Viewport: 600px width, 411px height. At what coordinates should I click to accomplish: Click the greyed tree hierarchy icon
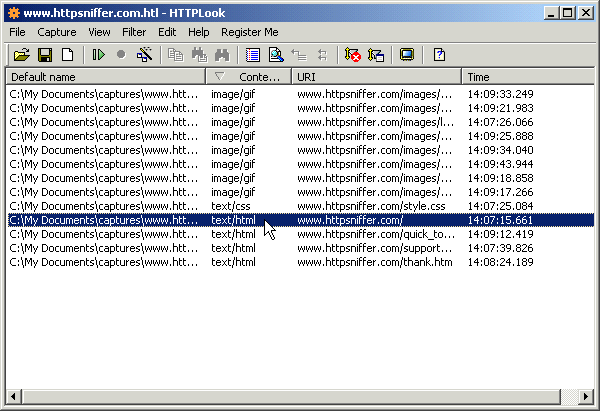click(x=299, y=55)
